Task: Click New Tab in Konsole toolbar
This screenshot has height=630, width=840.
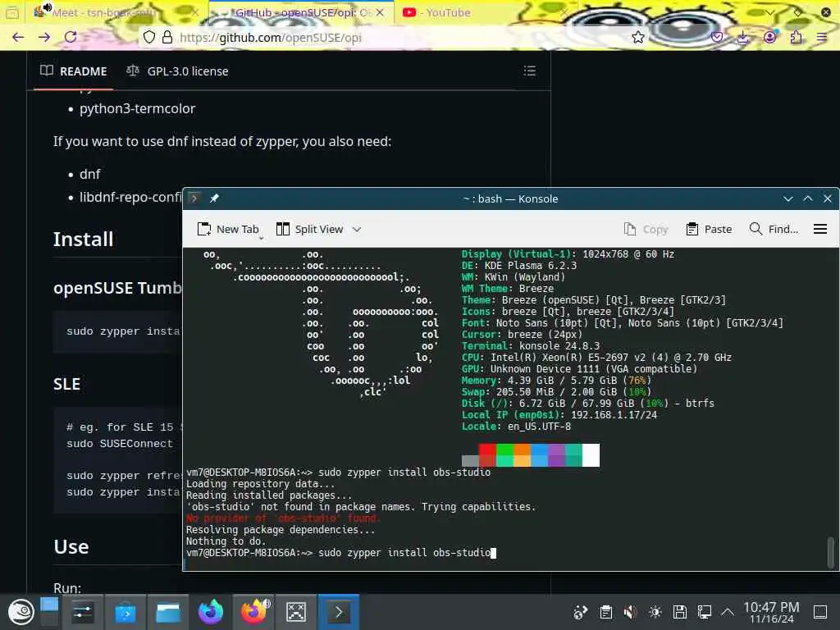Action: coord(228,229)
